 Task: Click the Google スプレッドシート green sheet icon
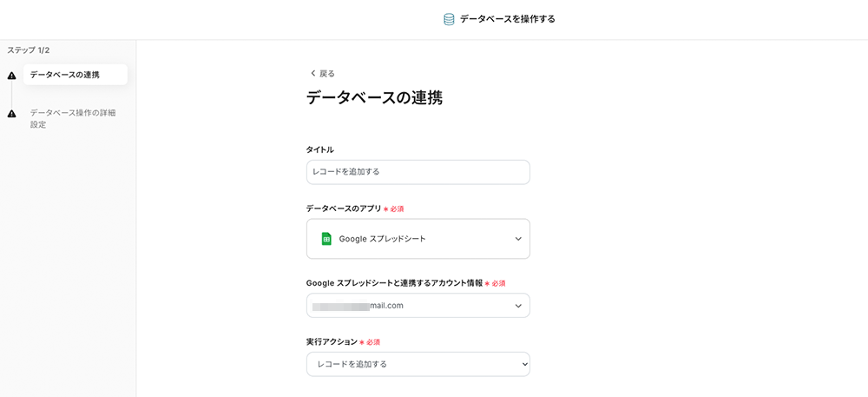coord(327,239)
